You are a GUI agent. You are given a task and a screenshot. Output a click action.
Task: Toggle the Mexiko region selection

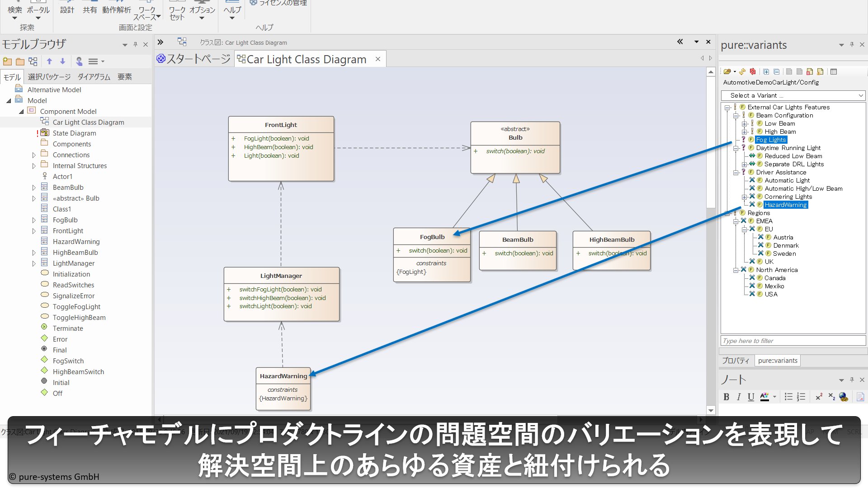tap(752, 286)
